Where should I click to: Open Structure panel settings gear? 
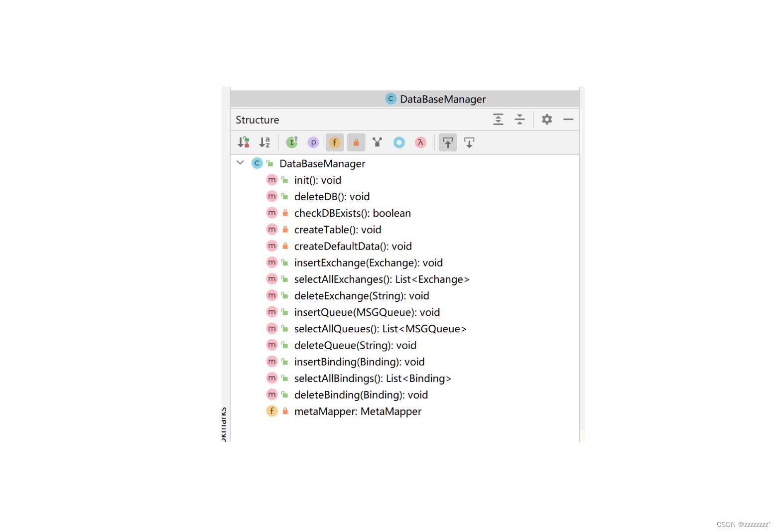(x=547, y=120)
